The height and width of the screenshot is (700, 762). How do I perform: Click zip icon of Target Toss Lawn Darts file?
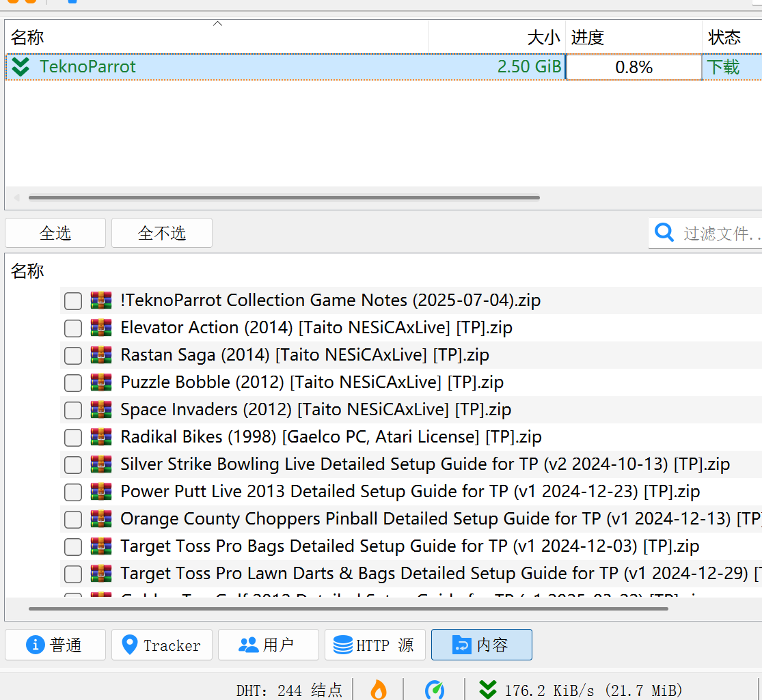[x=101, y=574]
